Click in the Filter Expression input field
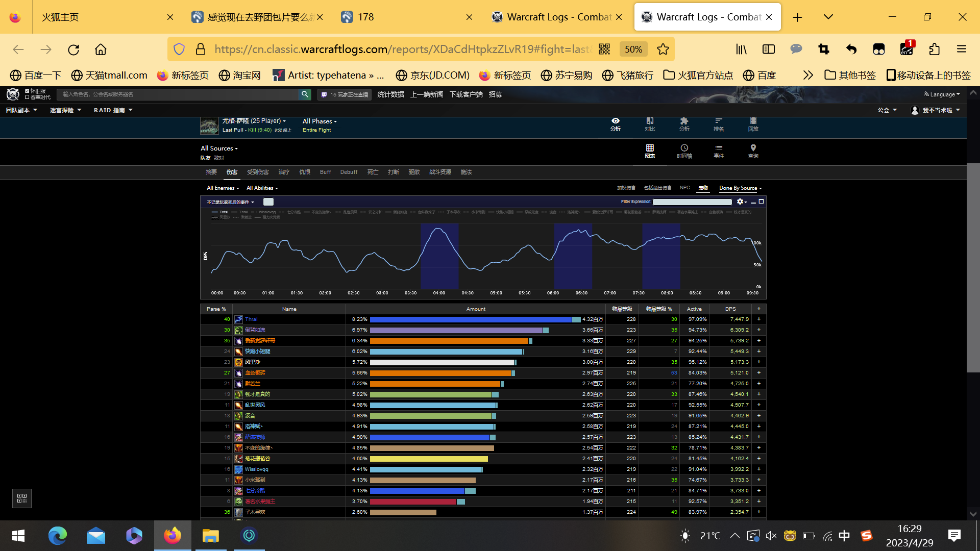980x551 pixels. pos(692,202)
